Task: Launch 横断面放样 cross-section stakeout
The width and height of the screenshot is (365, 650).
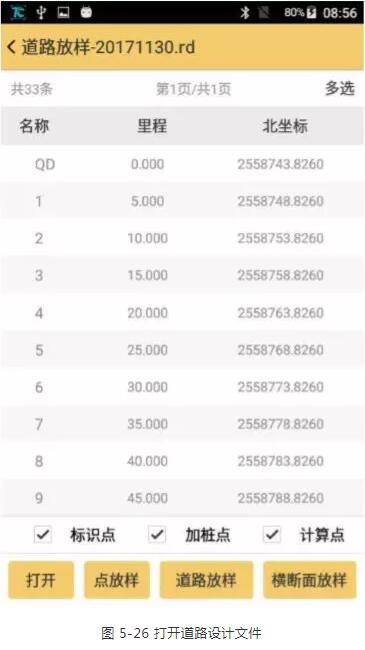Action: click(x=309, y=580)
